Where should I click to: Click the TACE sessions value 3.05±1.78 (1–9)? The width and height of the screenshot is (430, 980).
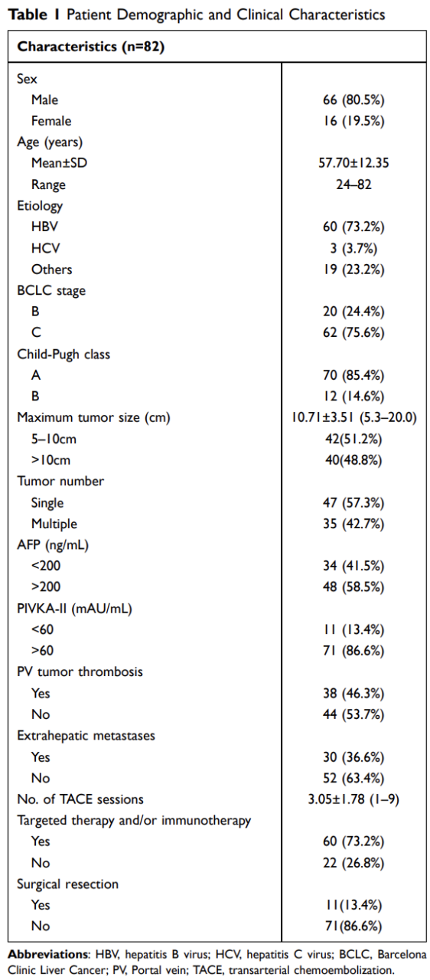(x=353, y=799)
